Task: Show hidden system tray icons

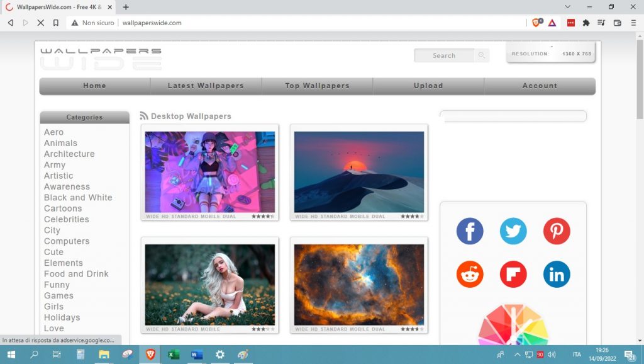Action: click(517, 355)
